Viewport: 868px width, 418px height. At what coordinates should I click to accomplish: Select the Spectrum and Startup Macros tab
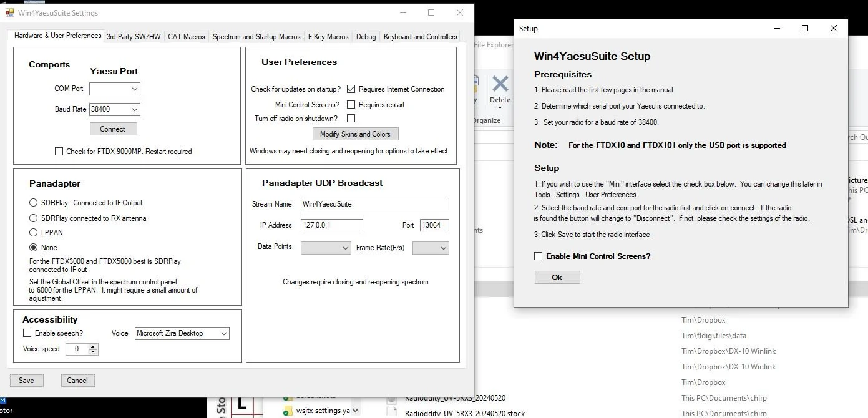point(256,37)
